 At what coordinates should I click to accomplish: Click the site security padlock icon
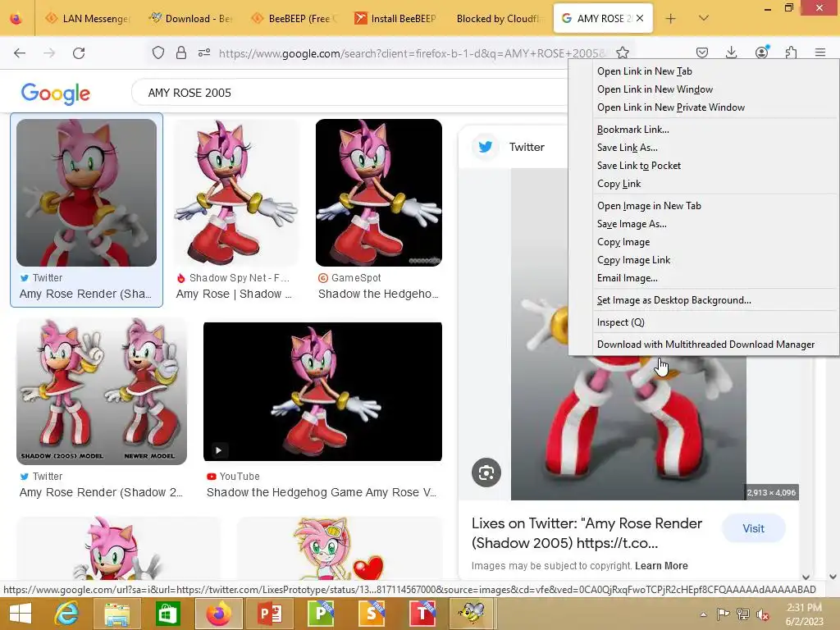181,52
